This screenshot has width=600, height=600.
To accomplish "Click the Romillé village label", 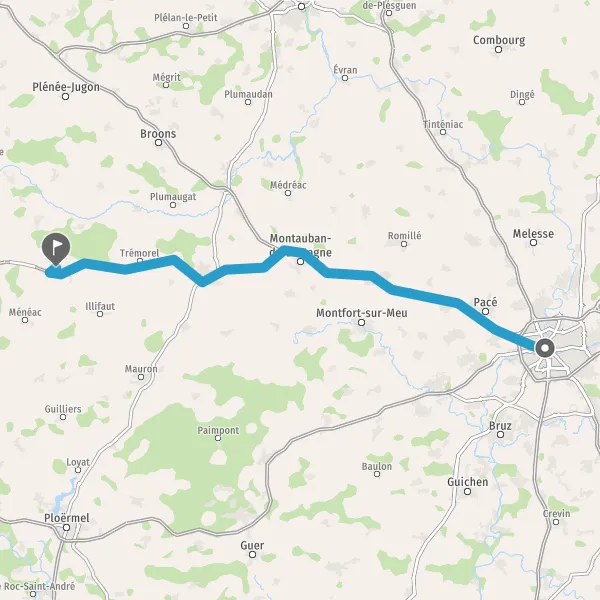I will click(404, 235).
